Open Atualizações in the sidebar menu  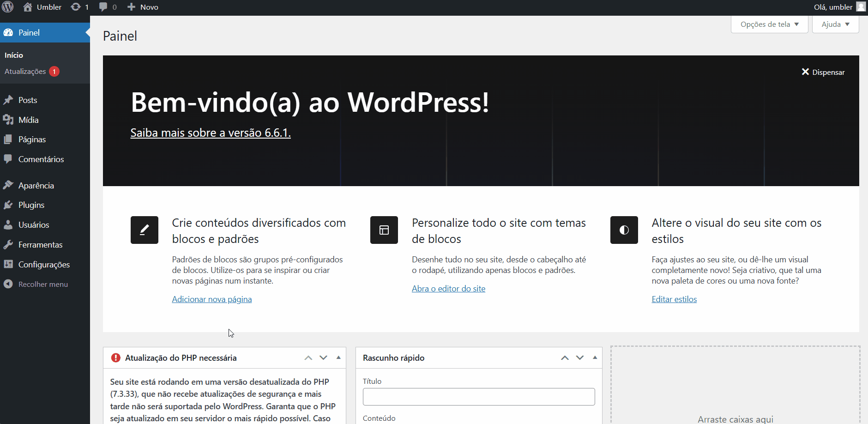coord(25,71)
